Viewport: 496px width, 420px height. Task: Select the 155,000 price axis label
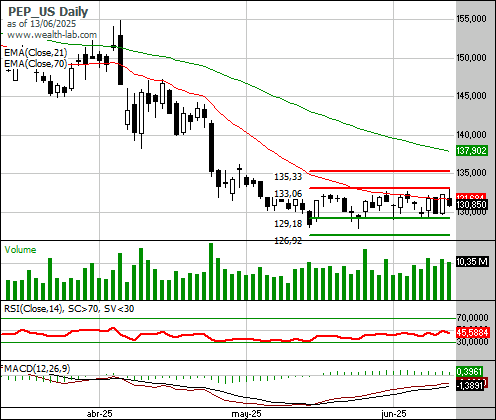471,19
